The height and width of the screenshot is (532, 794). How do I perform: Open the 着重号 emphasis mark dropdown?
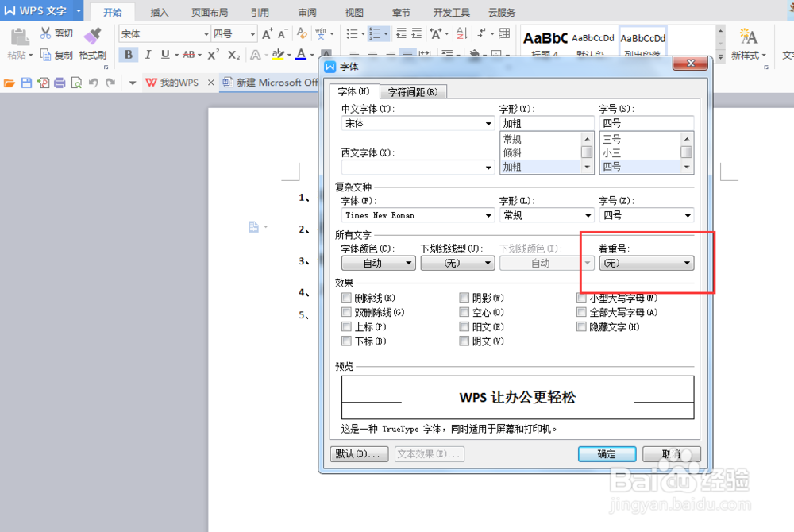tap(646, 263)
